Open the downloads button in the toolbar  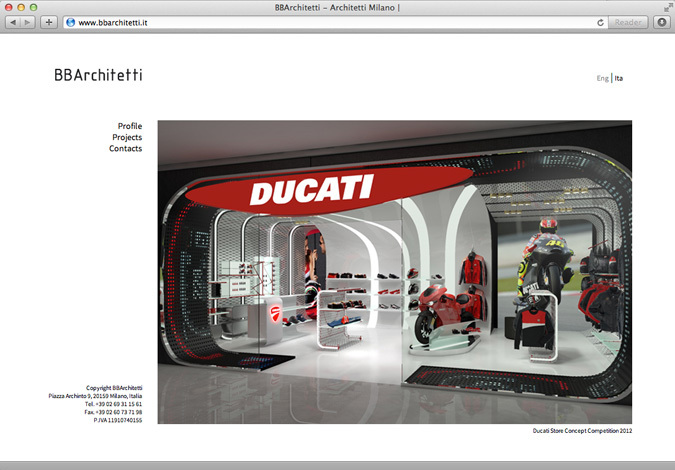(x=661, y=22)
